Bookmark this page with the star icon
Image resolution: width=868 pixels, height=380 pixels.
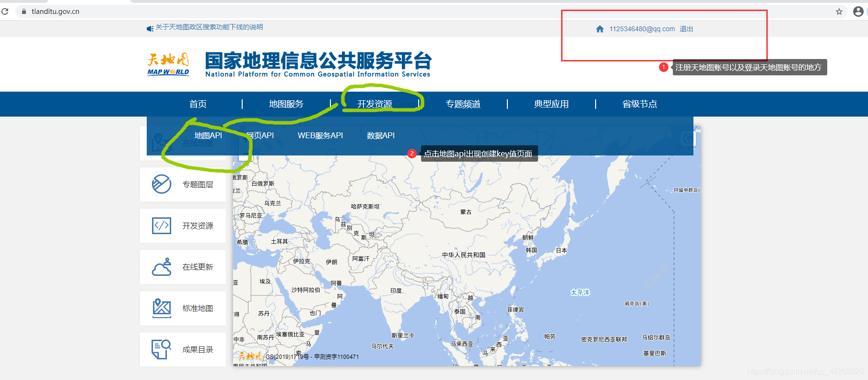[839, 12]
